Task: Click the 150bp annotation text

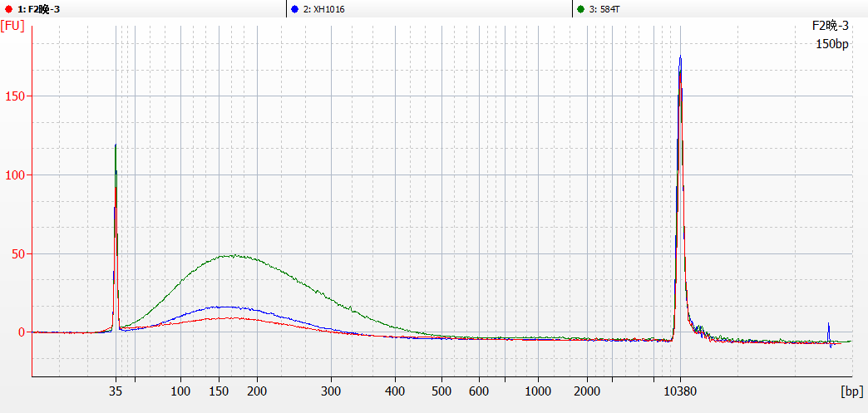Action: coord(831,43)
